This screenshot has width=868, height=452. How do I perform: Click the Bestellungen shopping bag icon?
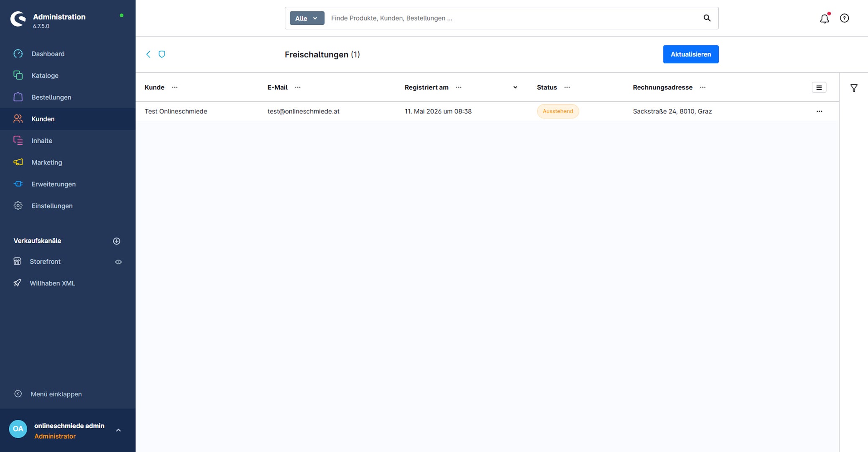[x=18, y=97]
